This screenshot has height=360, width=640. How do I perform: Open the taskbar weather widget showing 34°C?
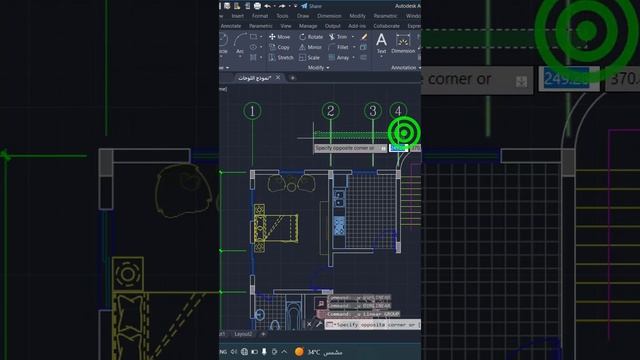pyautogui.click(x=319, y=352)
